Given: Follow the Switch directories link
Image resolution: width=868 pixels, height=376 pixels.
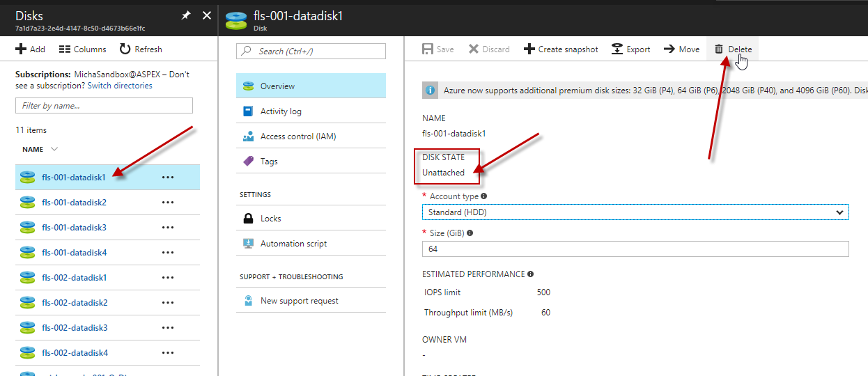Looking at the screenshot, I should click(120, 86).
